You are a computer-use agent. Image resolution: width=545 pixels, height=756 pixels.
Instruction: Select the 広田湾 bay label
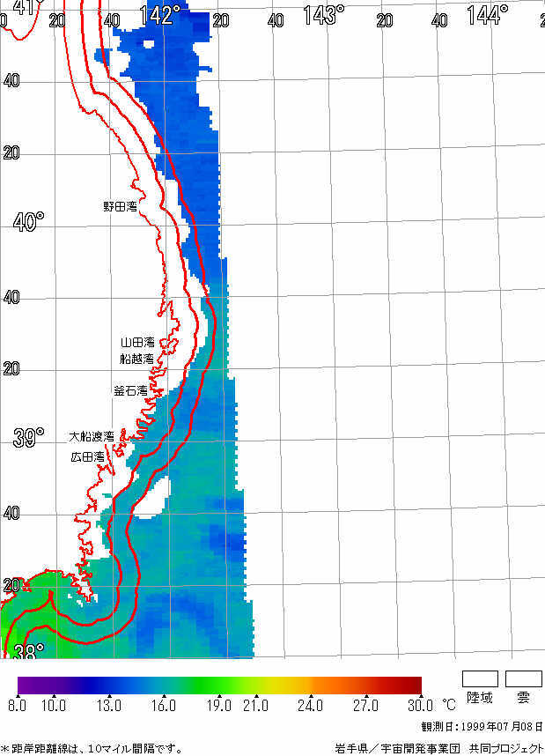88,456
